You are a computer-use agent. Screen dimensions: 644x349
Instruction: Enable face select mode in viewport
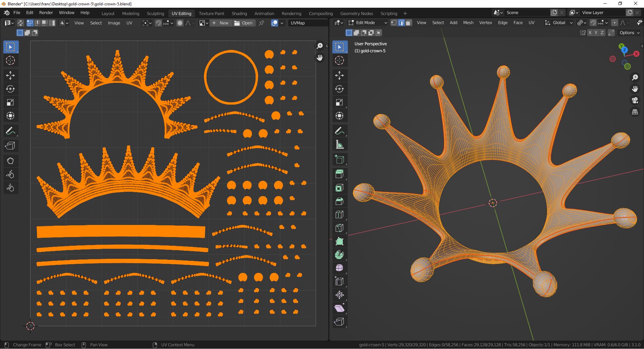coord(409,23)
